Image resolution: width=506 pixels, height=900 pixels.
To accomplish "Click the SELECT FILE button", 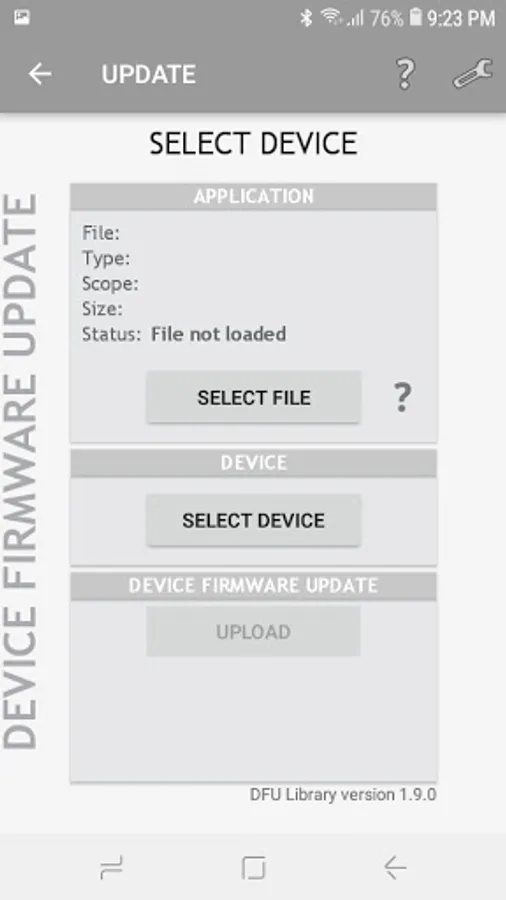I will coord(254,397).
